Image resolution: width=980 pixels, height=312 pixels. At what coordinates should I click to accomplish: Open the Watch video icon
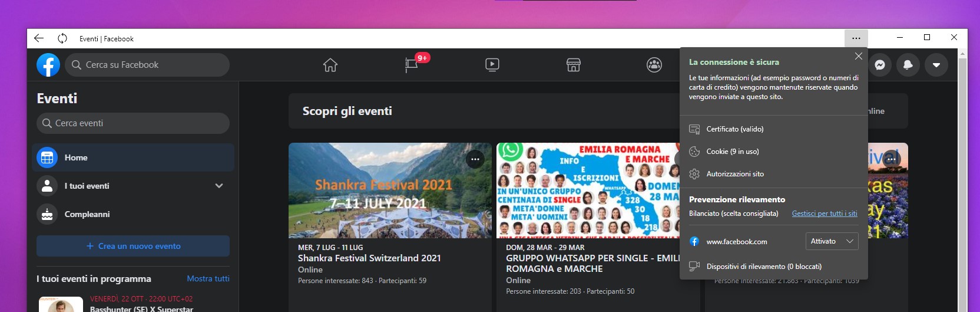click(x=492, y=65)
